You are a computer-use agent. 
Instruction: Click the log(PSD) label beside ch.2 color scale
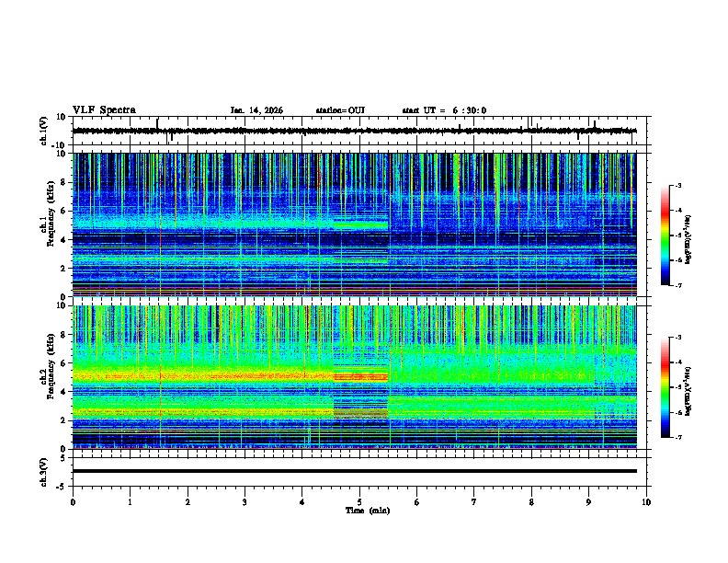(688, 391)
